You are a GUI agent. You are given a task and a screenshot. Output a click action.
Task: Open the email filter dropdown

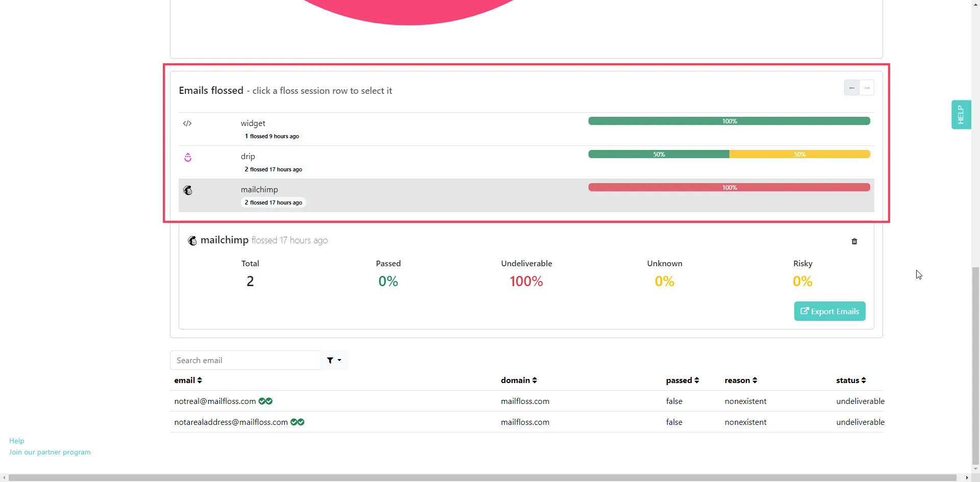click(x=334, y=360)
